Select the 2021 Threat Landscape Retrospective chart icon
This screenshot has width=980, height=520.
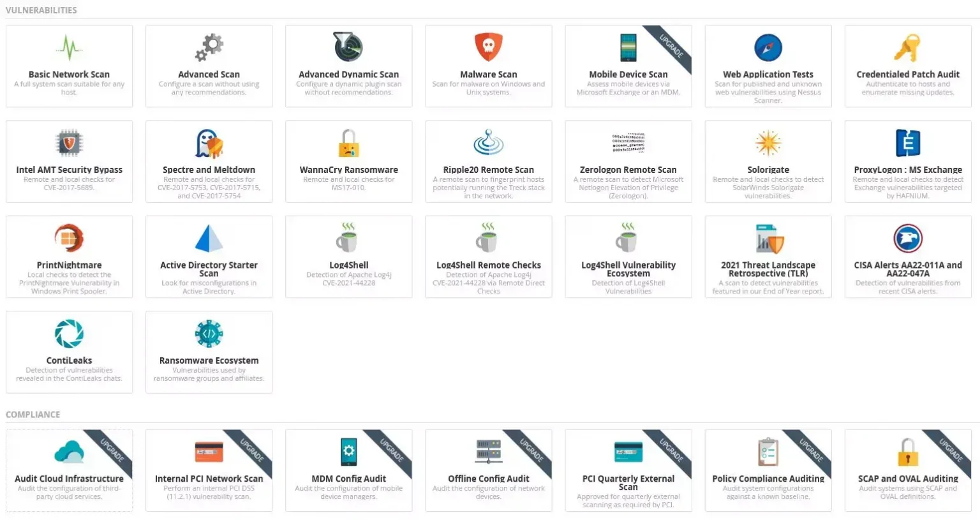[x=768, y=239]
